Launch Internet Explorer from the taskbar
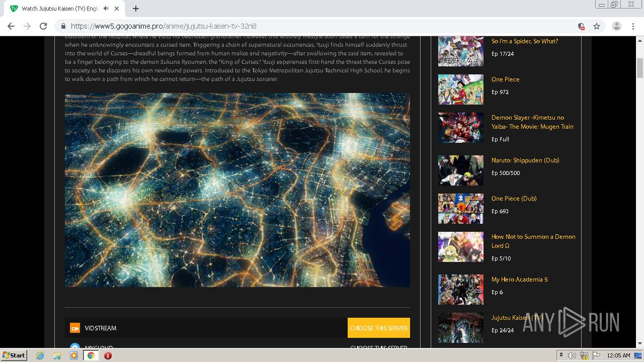Image resolution: width=644 pixels, height=362 pixels. pos(40,355)
